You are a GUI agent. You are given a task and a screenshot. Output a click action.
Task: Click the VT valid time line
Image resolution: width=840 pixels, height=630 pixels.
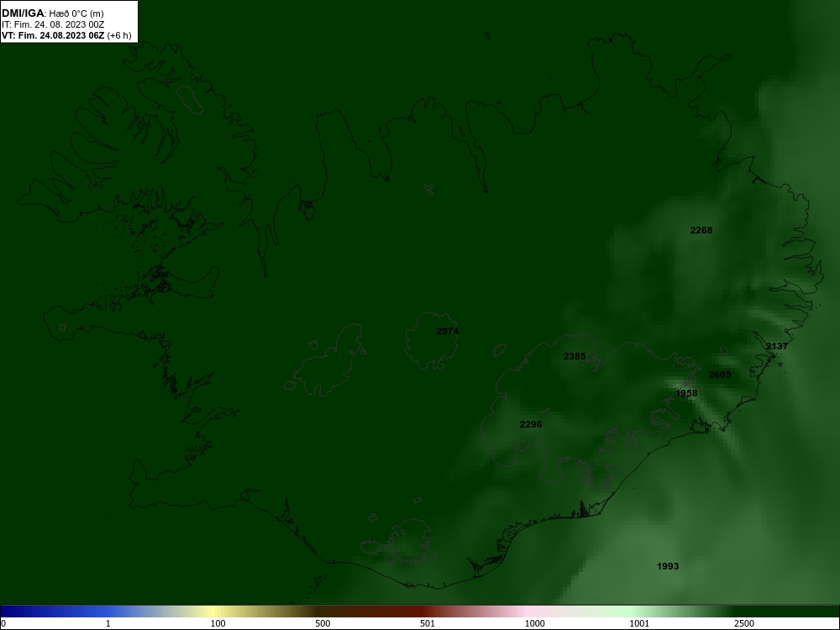click(66, 36)
